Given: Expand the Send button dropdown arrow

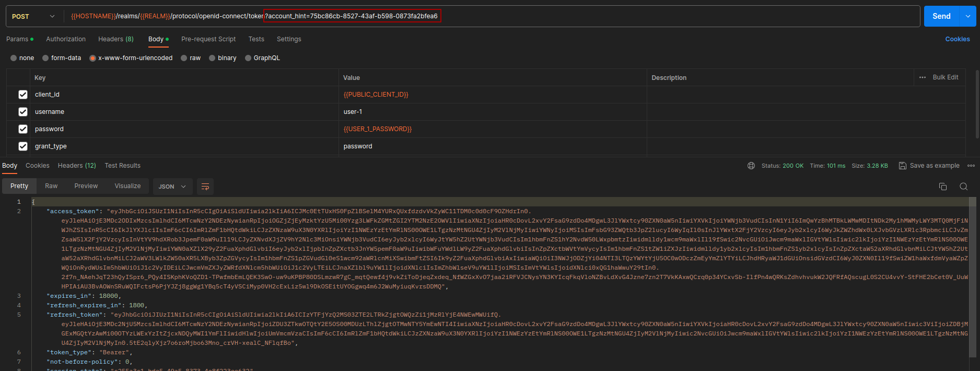Looking at the screenshot, I should coord(968,16).
